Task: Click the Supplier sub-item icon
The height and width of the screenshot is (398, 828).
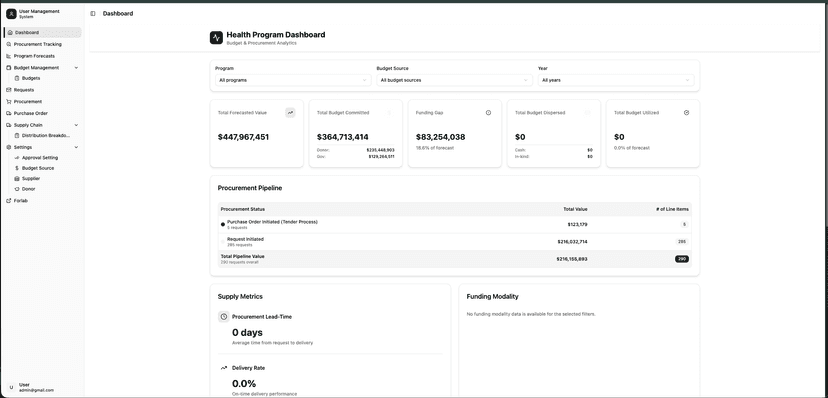Action: pos(17,178)
